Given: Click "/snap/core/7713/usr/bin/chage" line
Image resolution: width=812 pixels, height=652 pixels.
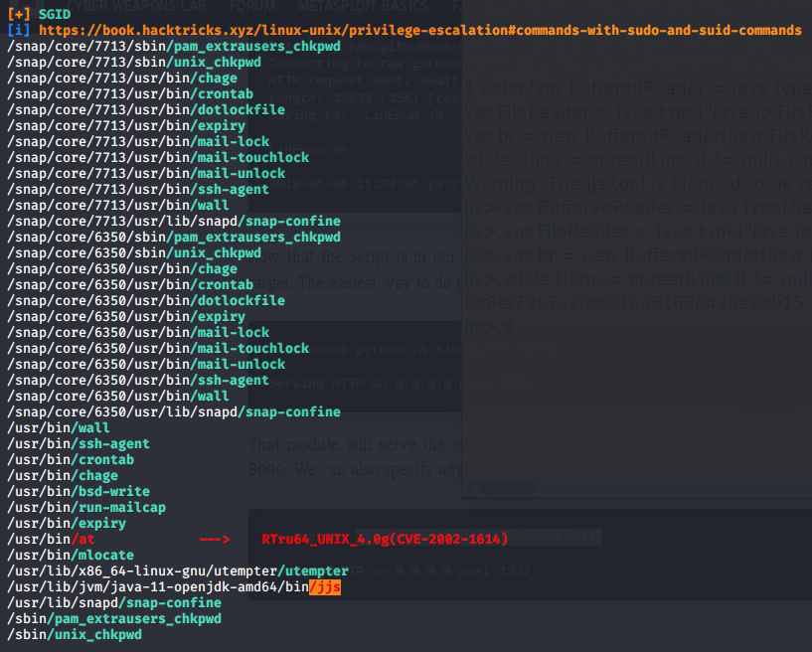Looking at the screenshot, I should 122,79.
